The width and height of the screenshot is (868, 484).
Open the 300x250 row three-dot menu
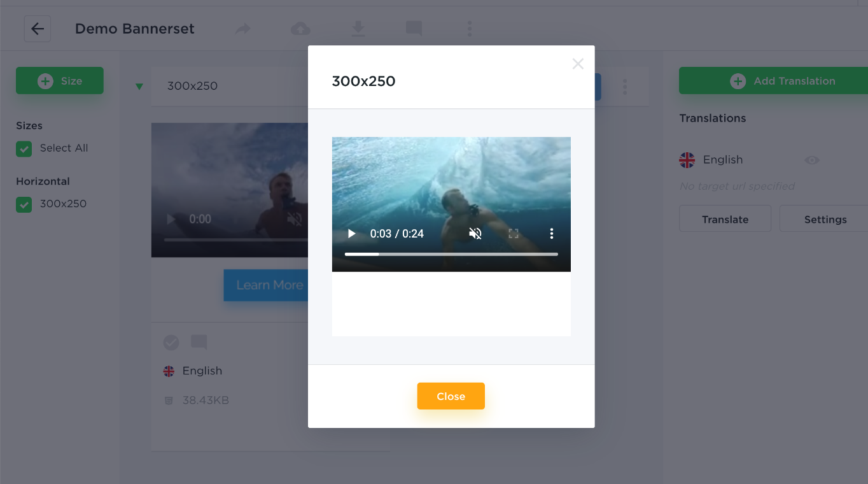625,87
